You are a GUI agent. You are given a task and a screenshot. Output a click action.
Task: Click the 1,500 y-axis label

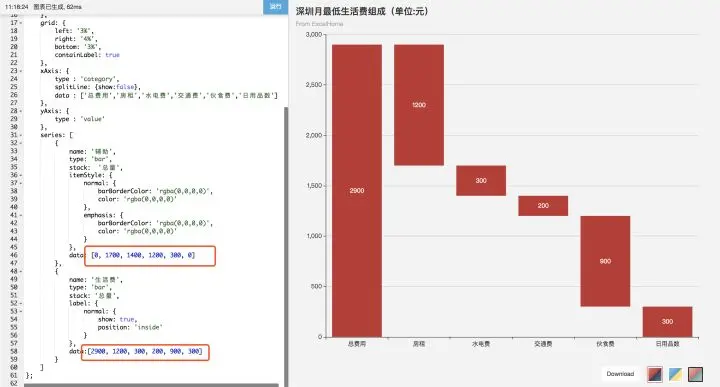(314, 186)
